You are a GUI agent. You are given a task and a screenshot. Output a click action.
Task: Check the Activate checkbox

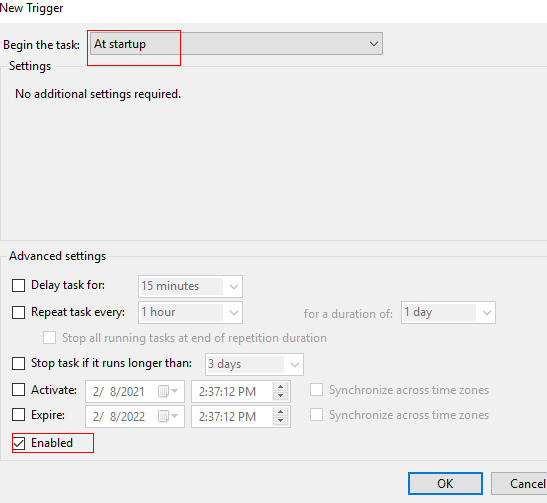18,390
